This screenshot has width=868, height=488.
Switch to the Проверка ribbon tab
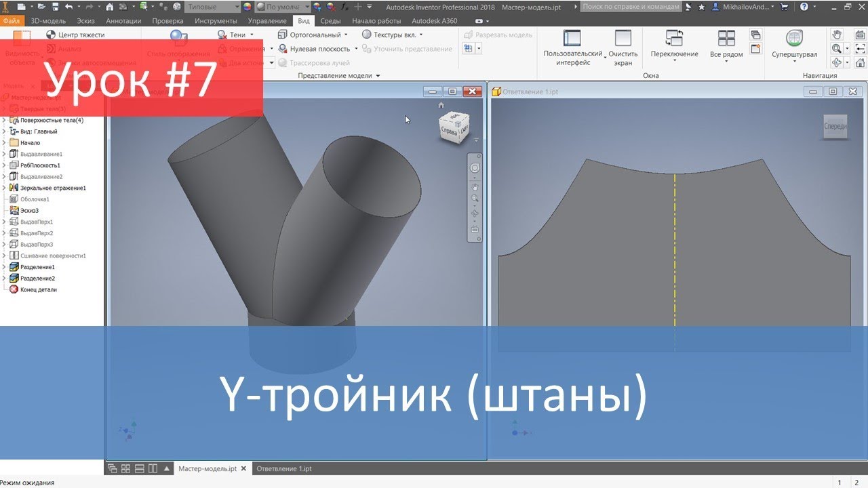[167, 21]
